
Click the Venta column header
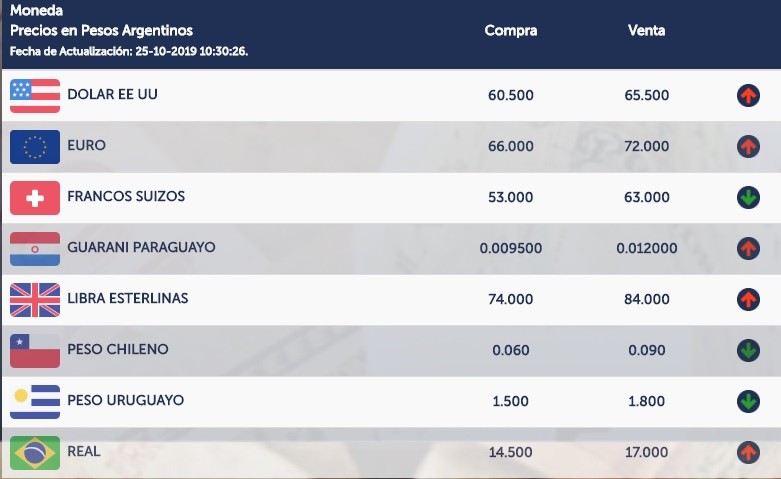[x=646, y=30]
